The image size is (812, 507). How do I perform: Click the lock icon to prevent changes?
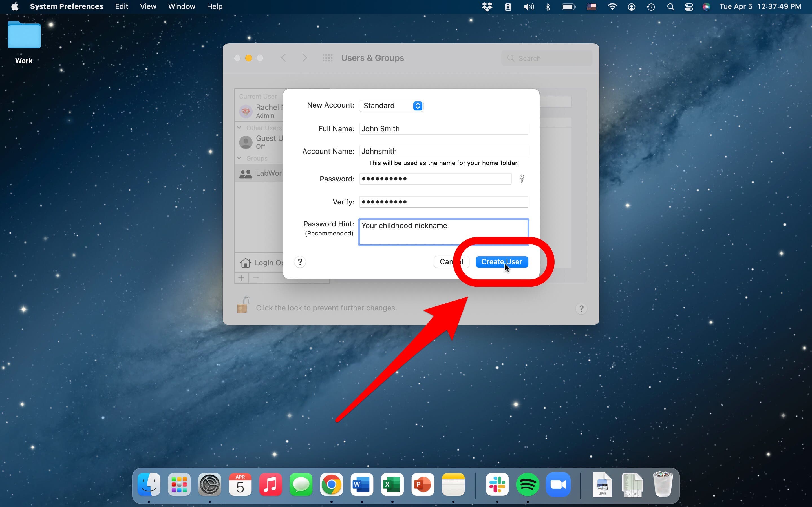pyautogui.click(x=243, y=305)
